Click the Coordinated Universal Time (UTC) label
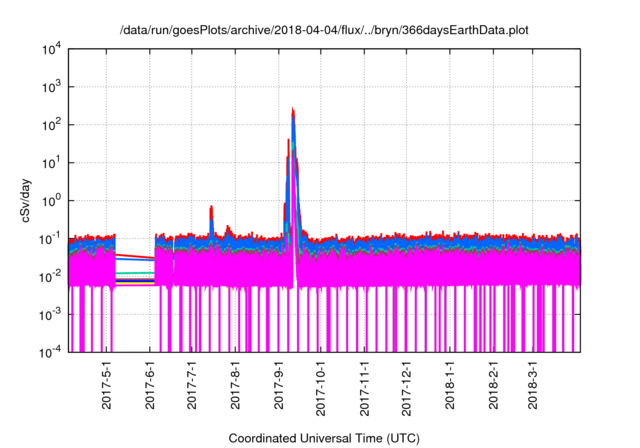 click(x=324, y=439)
